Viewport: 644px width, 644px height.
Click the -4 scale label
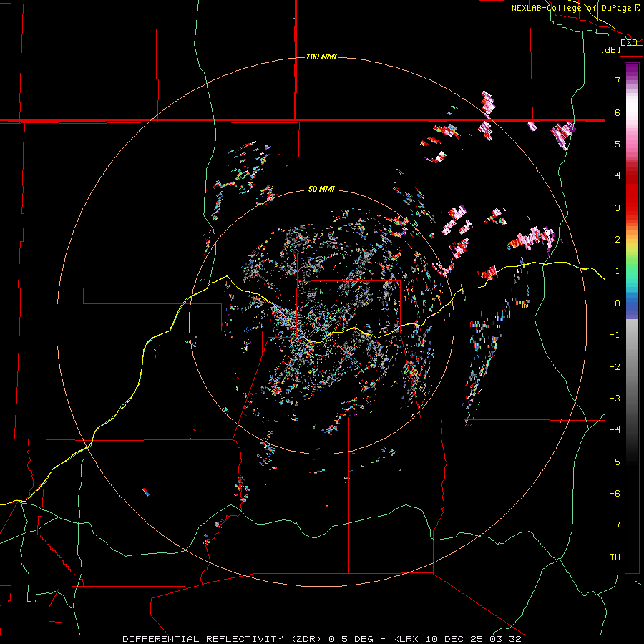point(615,430)
